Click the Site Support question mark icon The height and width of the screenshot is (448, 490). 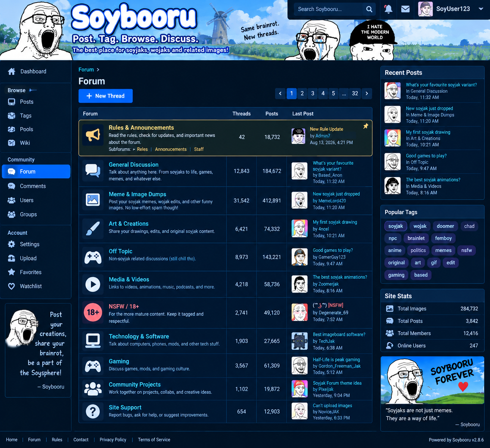coord(93,411)
